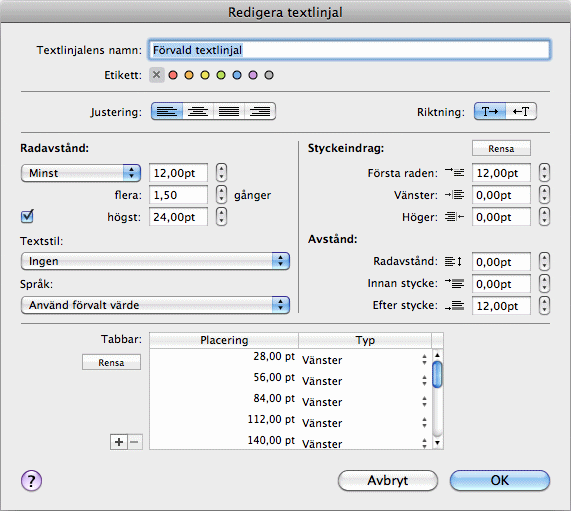Image resolution: width=571 pixels, height=511 pixels.
Task: Click stepper for Innan stycke
Action: click(544, 283)
